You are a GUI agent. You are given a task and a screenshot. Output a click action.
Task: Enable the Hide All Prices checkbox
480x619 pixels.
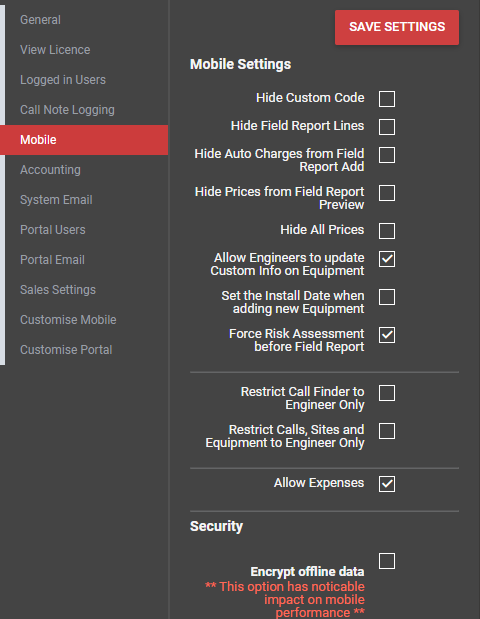(x=387, y=231)
